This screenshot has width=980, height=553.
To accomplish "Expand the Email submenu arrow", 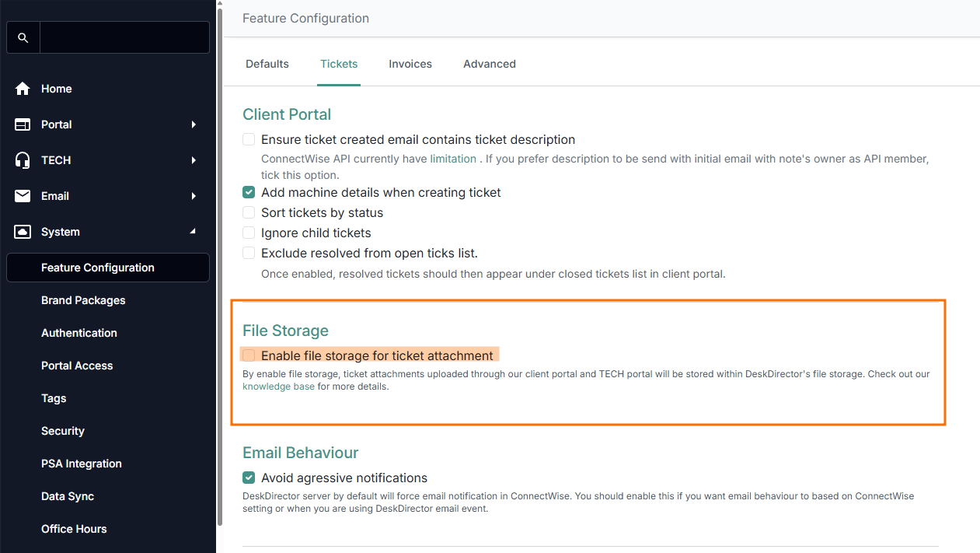I will click(x=194, y=196).
